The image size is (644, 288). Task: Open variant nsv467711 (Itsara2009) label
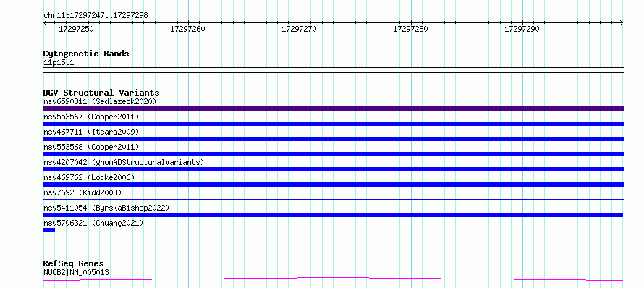[x=91, y=132]
